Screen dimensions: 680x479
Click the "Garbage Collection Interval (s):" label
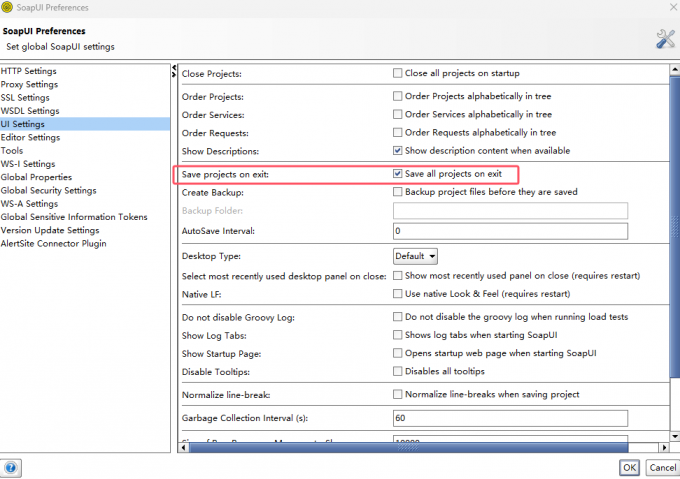245,418
